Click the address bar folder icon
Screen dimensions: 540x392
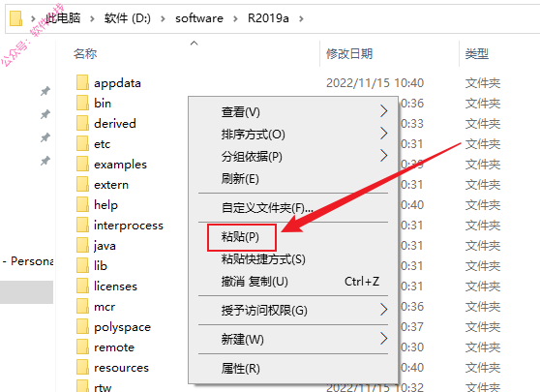click(15, 18)
